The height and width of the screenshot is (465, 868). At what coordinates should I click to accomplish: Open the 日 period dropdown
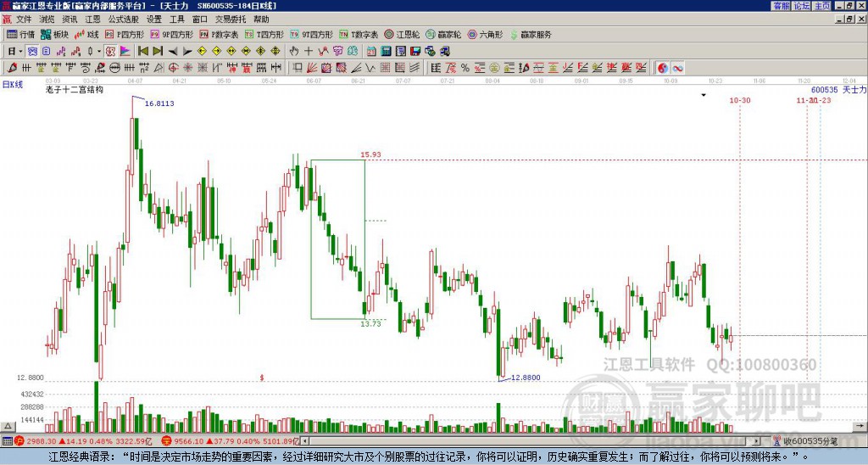(15, 52)
